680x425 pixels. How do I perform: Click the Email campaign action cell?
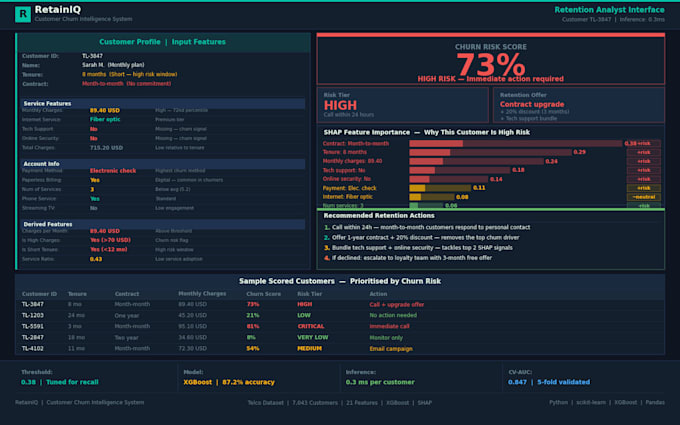(391, 349)
